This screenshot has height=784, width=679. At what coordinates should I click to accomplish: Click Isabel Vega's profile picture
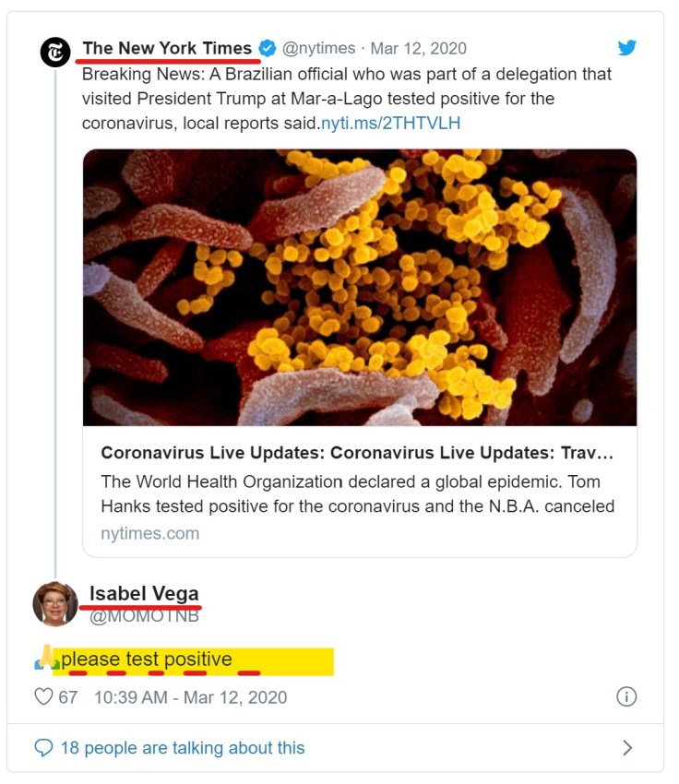pos(54,604)
